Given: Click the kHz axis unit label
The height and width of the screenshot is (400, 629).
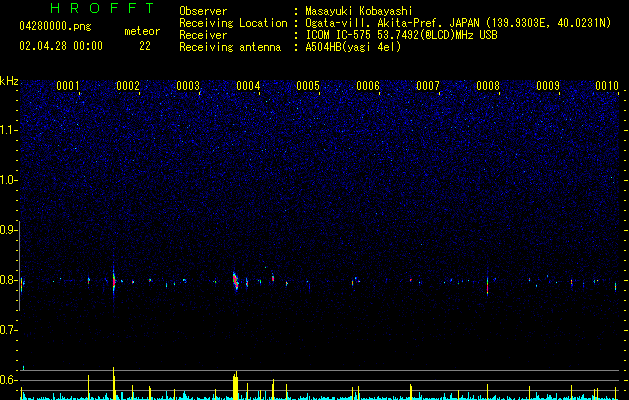Looking at the screenshot, I should 9,81.
